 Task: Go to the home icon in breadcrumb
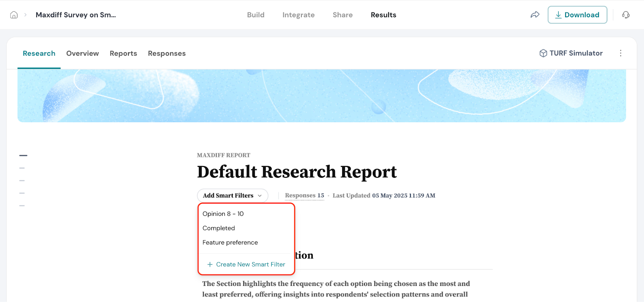tap(14, 15)
